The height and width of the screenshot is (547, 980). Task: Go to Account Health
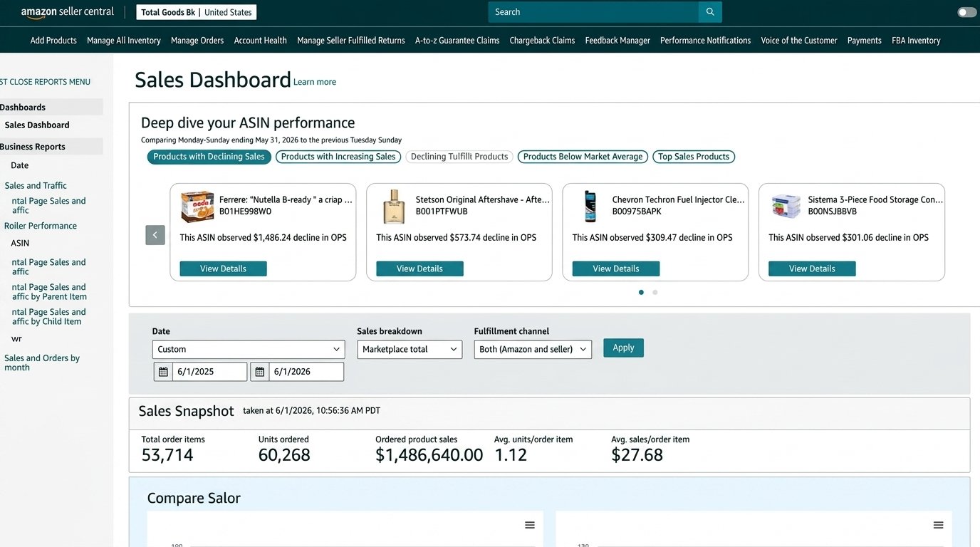(x=261, y=41)
